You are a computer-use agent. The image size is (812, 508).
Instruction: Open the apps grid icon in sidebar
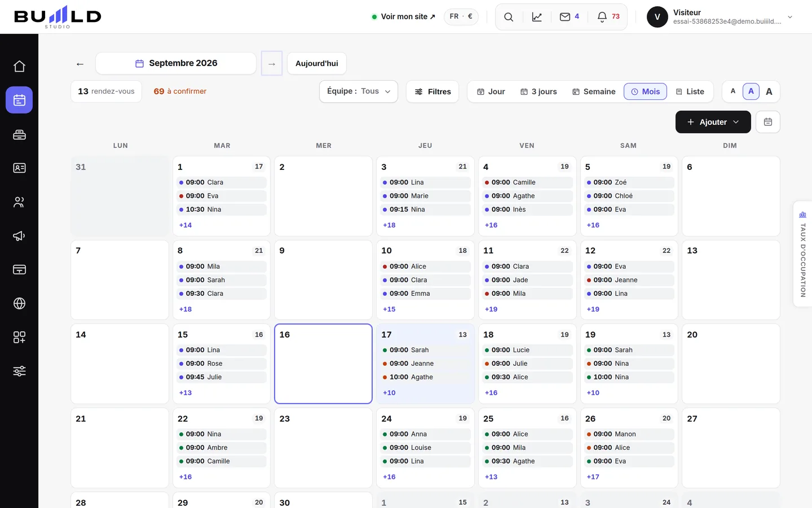point(19,337)
